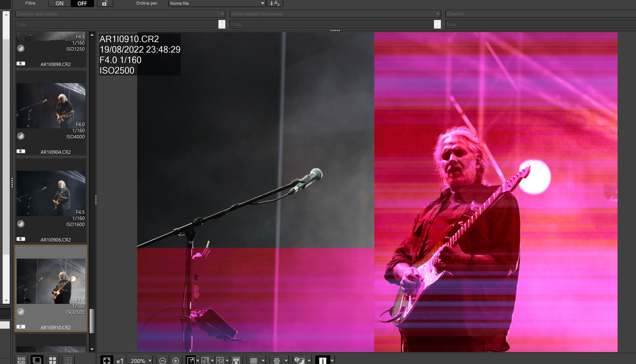This screenshot has height=364, width=636.
Task: Turn the Filtra filter ON
Action: tap(60, 3)
